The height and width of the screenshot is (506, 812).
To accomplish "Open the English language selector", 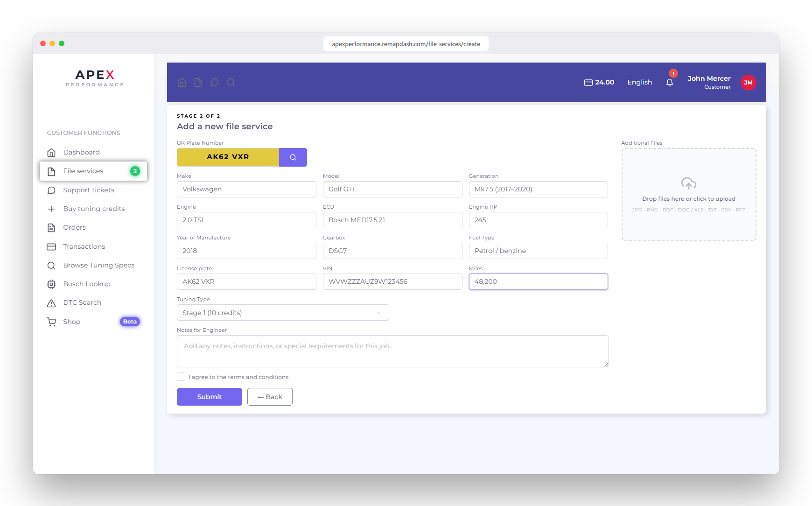I will (639, 82).
